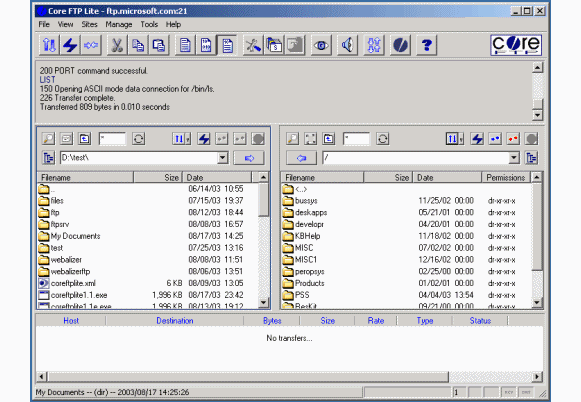Click the remote pane search magnifier icon
The image size is (581, 402).
[293, 139]
